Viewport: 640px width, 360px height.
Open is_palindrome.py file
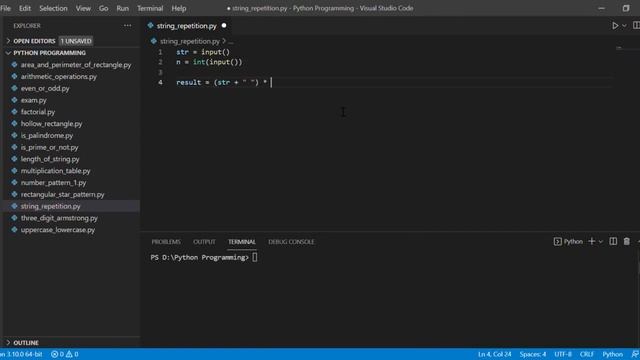47,136
